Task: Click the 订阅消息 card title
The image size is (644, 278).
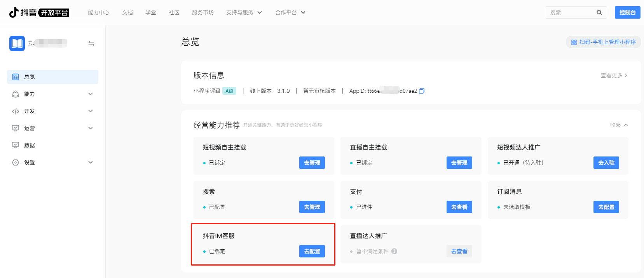Action: click(509, 191)
